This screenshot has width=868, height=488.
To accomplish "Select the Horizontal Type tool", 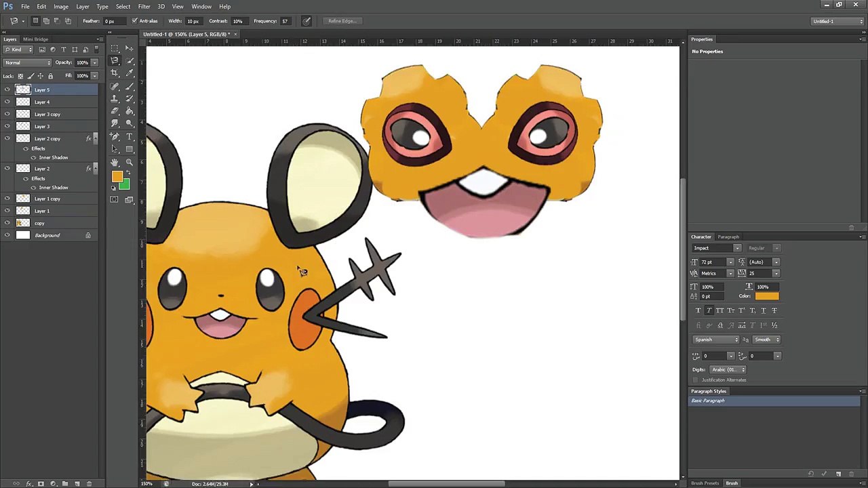I will (x=130, y=136).
